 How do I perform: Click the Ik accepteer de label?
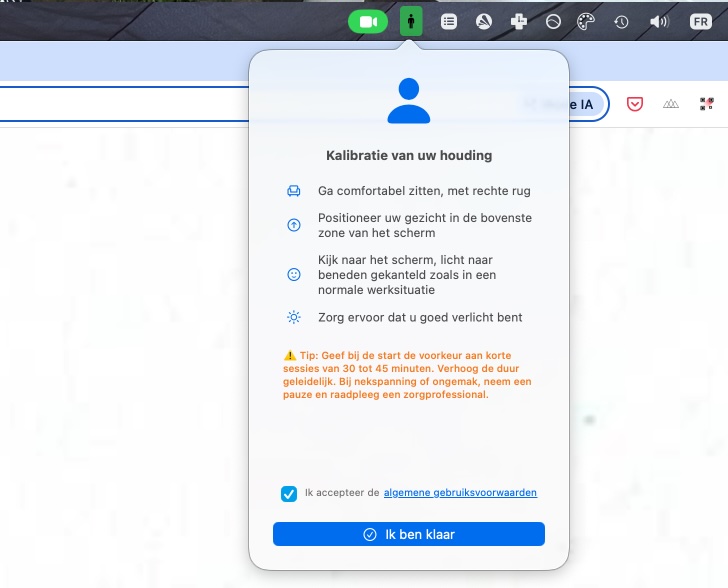[x=342, y=492]
